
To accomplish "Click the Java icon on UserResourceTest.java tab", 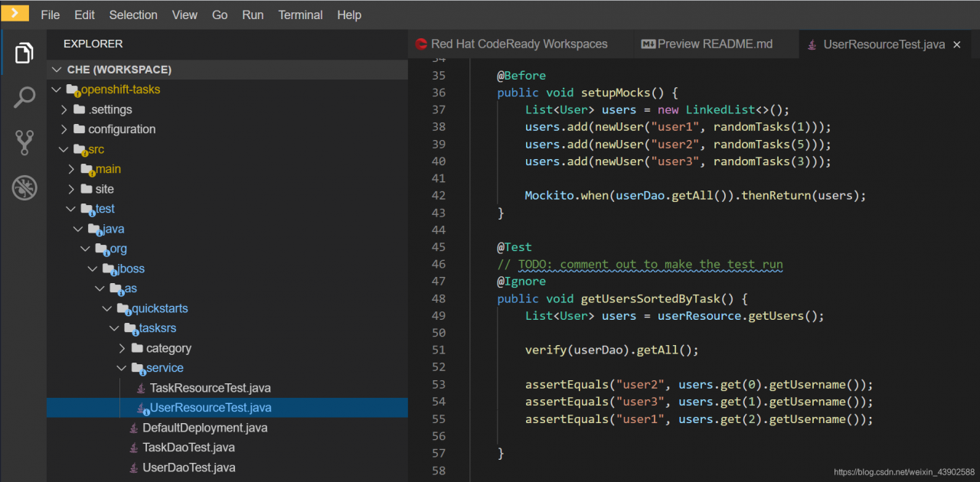I will tap(812, 45).
